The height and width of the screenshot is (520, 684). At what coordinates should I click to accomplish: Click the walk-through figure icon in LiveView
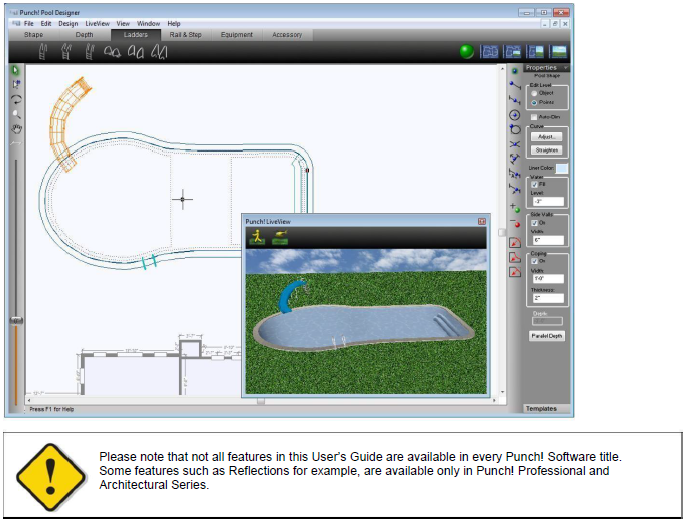tap(257, 237)
